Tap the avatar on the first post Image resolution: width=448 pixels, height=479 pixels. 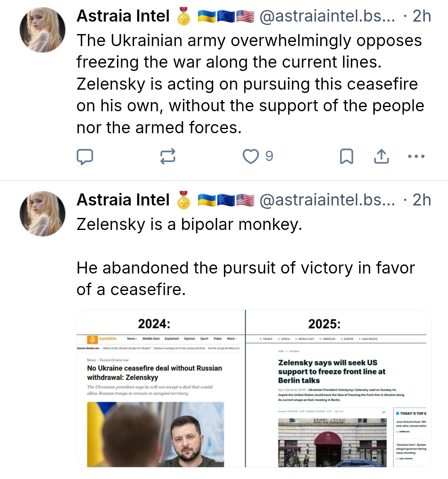coord(42,30)
